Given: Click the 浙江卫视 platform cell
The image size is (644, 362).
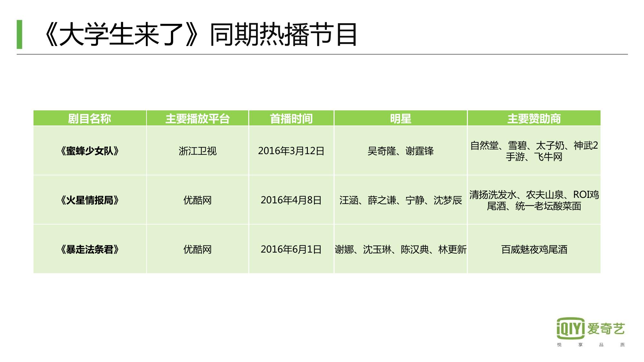Looking at the screenshot, I should pos(197,151).
